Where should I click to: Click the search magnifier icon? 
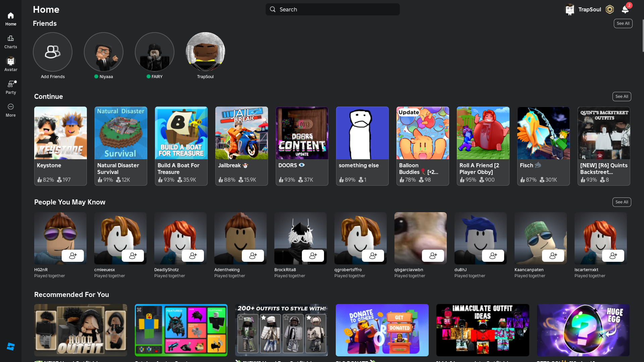pyautogui.click(x=273, y=9)
